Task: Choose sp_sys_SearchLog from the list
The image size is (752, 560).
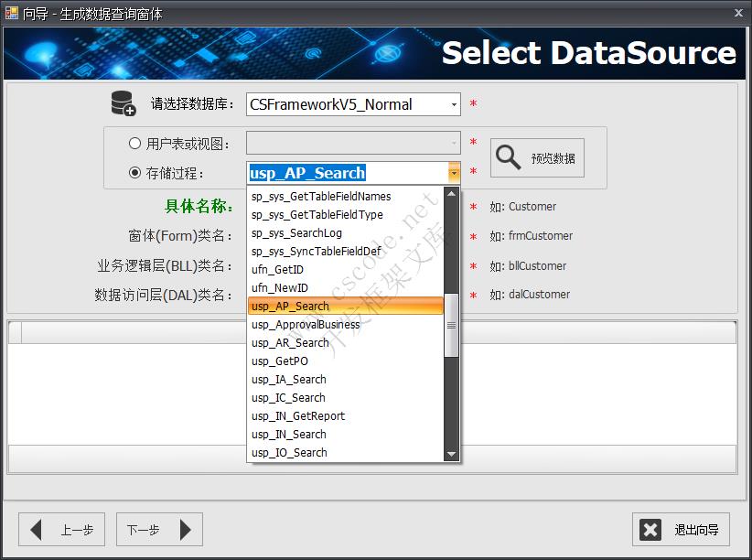Action: 296,233
